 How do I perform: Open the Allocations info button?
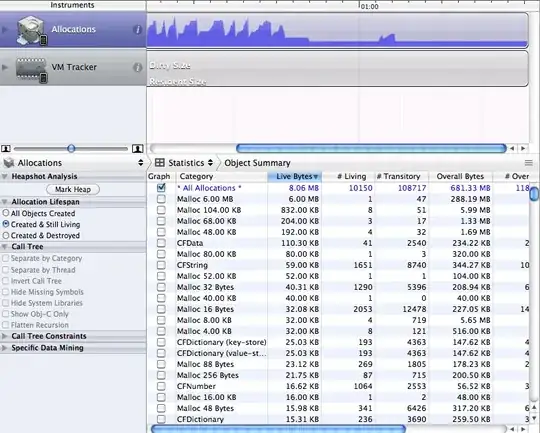coord(137,30)
